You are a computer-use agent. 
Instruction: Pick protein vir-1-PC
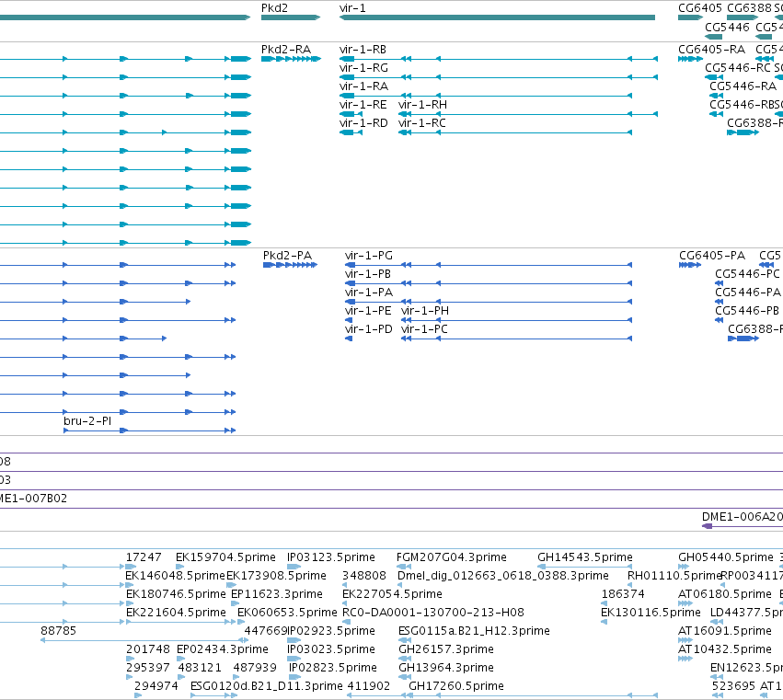click(424, 329)
